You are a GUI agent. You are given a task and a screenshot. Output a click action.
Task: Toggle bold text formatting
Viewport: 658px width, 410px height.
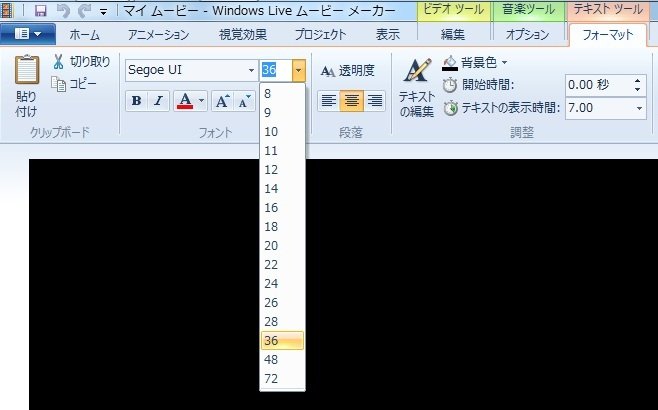pyautogui.click(x=136, y=101)
